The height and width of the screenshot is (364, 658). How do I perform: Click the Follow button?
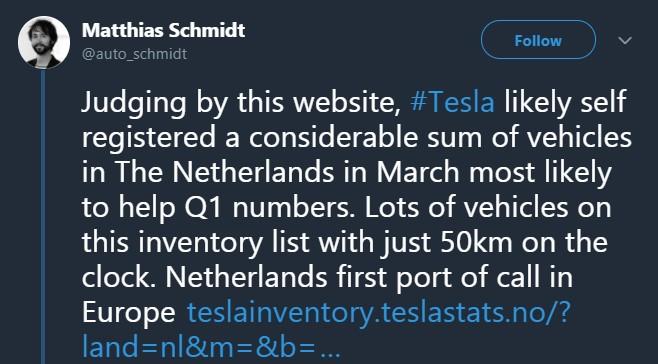(538, 40)
